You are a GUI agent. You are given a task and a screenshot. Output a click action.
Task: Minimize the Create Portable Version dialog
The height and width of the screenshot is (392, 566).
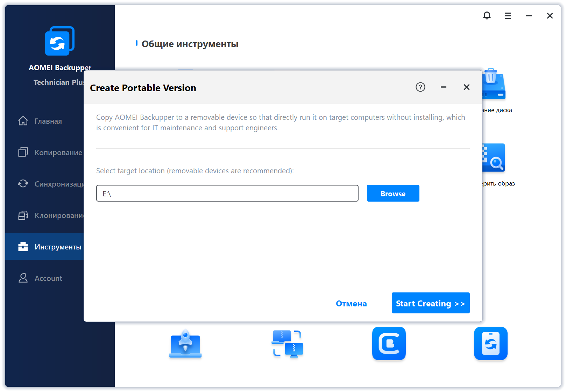[x=443, y=87]
